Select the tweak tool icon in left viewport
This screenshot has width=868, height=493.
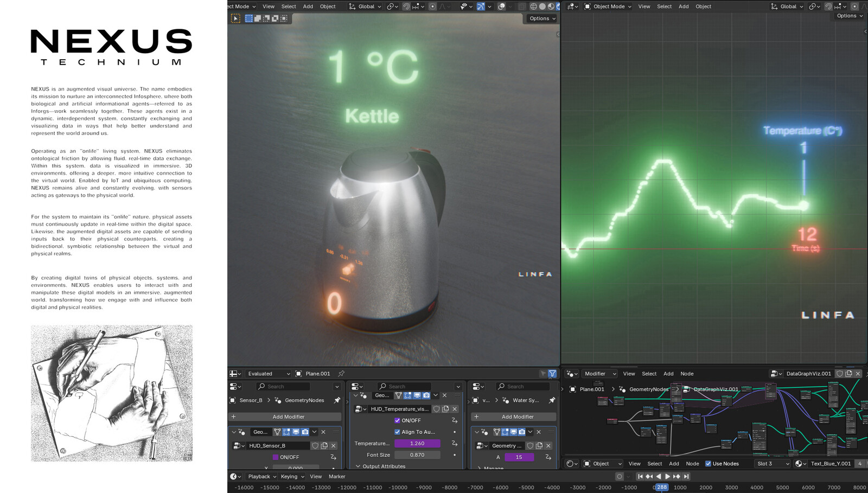pos(235,18)
